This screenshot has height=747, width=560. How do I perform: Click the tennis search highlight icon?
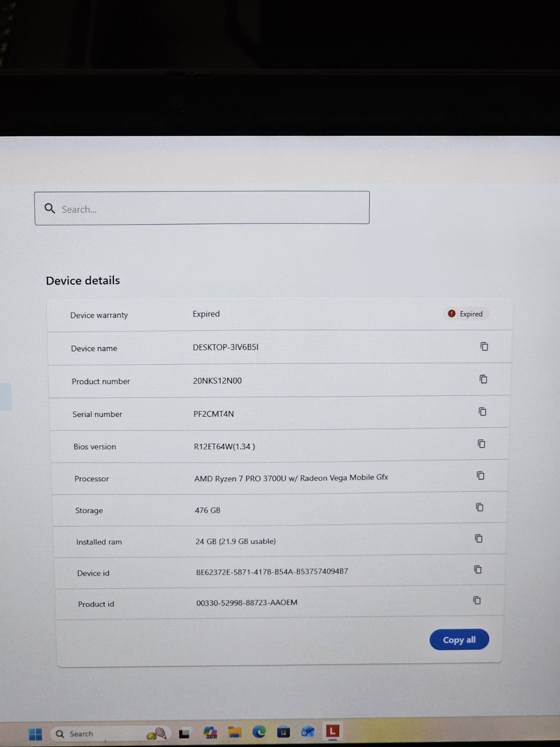(157, 734)
